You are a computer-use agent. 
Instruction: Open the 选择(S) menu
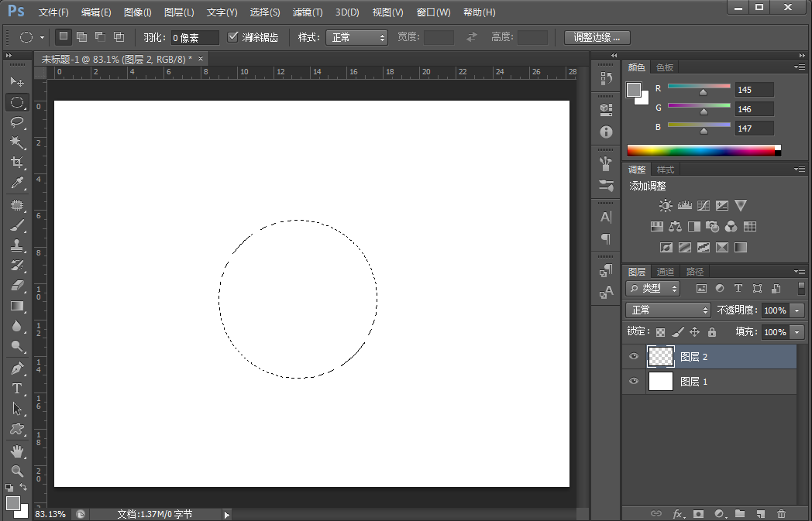click(265, 12)
